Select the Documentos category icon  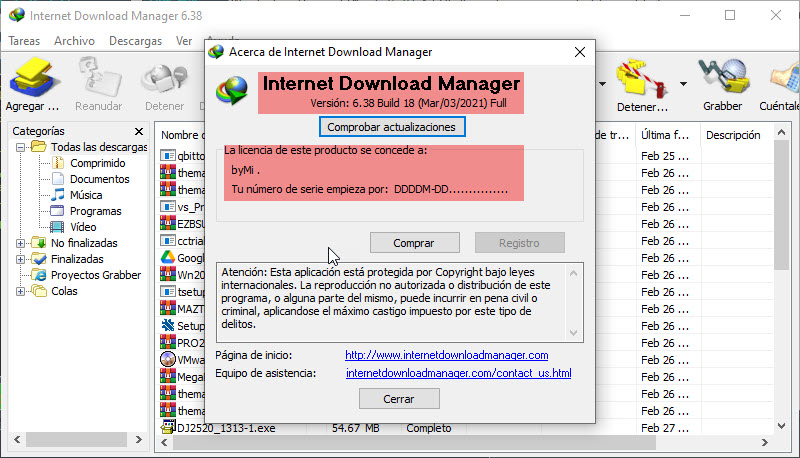59,179
